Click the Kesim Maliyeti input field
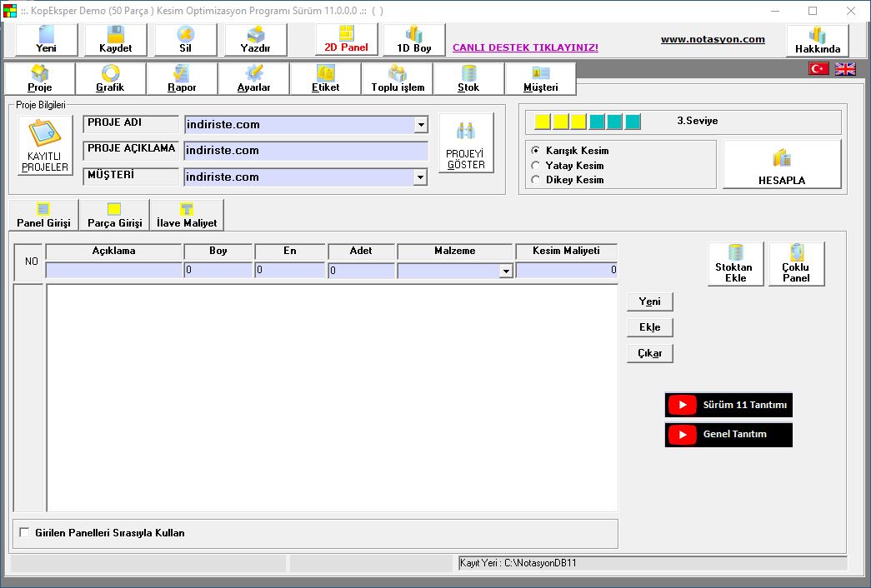This screenshot has width=871, height=588. click(x=567, y=271)
